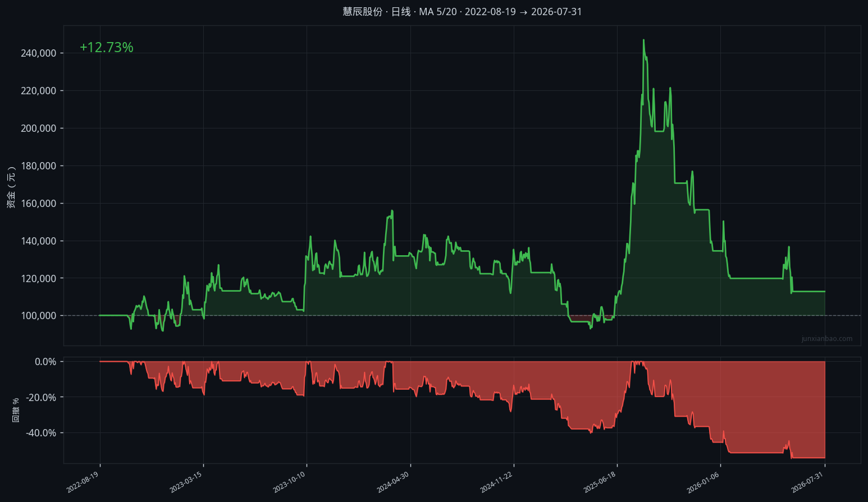Click the 220,000 y-axis tick label
This screenshot has height=502, width=868.
point(39,91)
